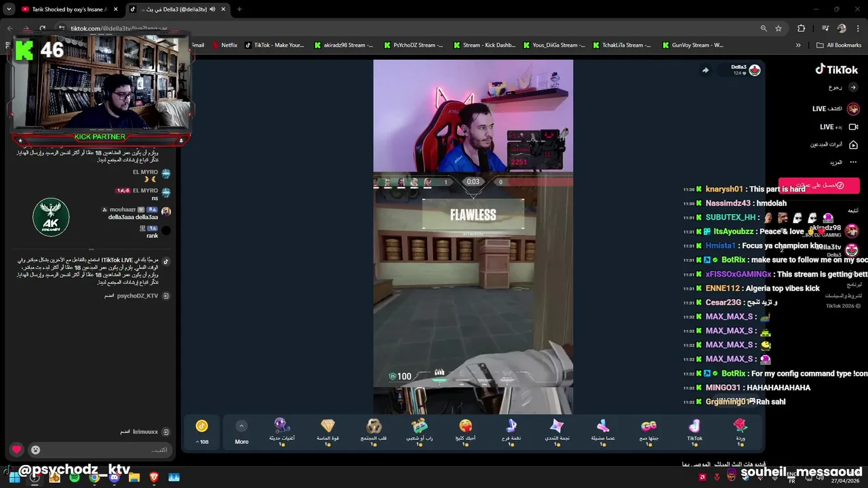Send the purple headphones gift (أغنيات حديثة)

point(282,431)
